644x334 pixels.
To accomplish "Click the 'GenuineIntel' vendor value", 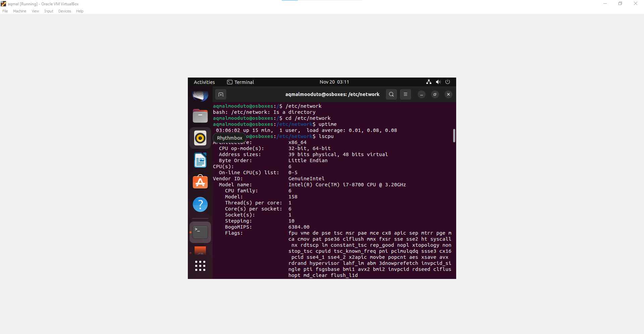I will pyautogui.click(x=306, y=179).
